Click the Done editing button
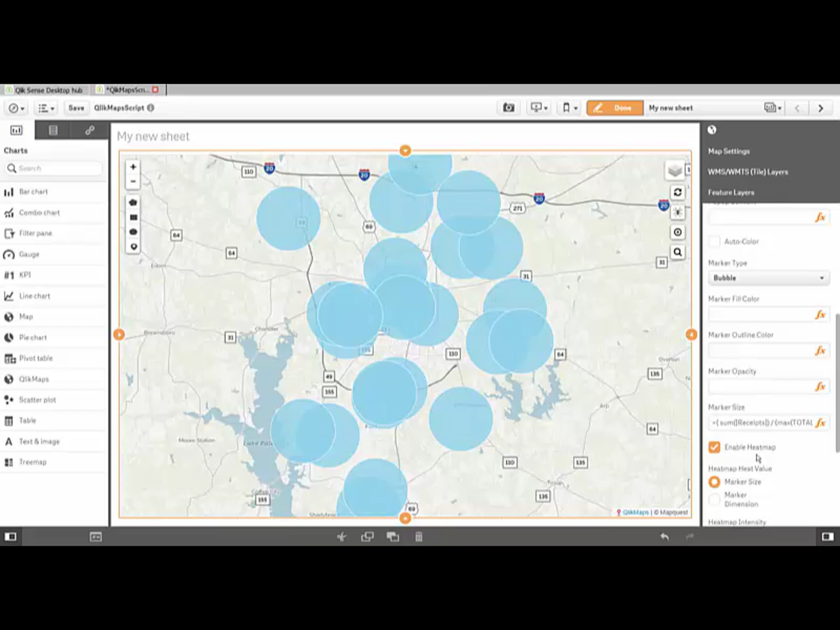The height and width of the screenshot is (630, 840). pyautogui.click(x=615, y=108)
